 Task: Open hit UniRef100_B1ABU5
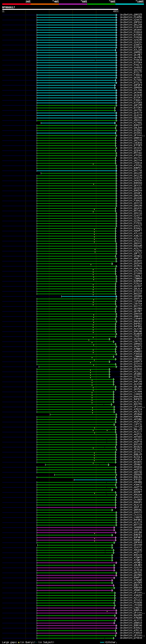(131, 334)
